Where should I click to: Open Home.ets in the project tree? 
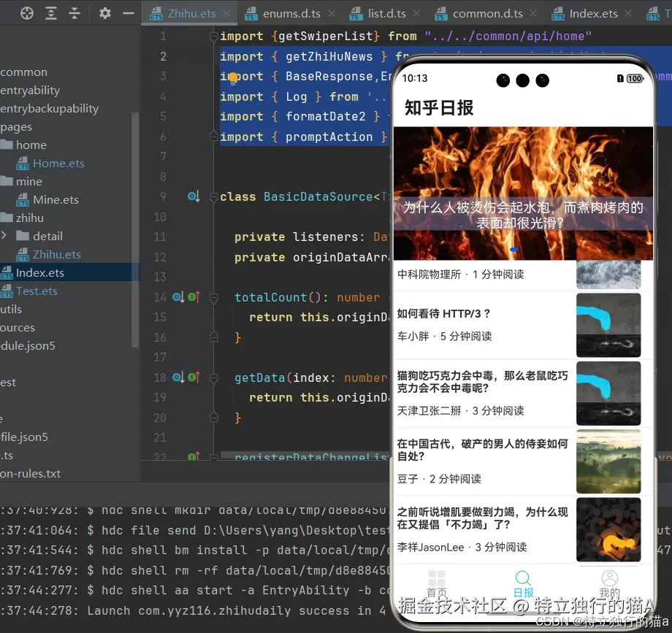58,163
